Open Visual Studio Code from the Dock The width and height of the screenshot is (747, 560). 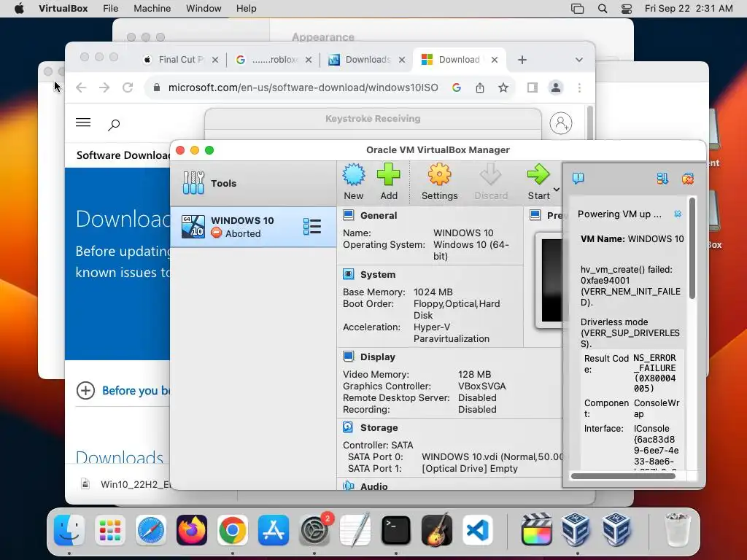(x=478, y=529)
